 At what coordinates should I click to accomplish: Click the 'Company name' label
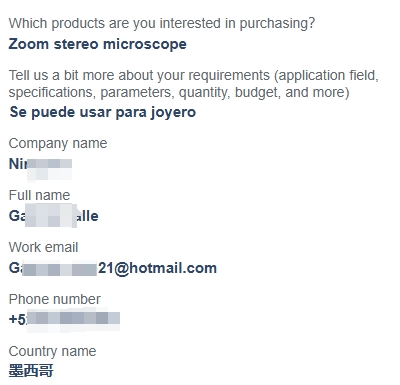[58, 143]
